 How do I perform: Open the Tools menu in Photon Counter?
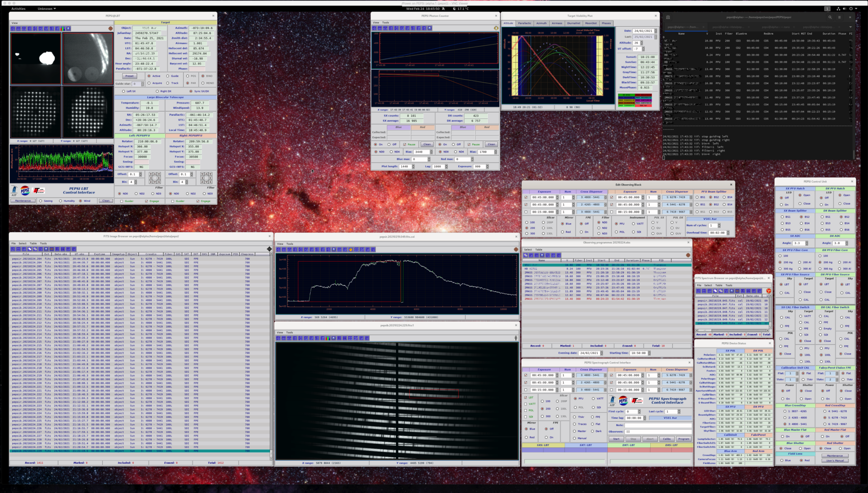point(385,22)
